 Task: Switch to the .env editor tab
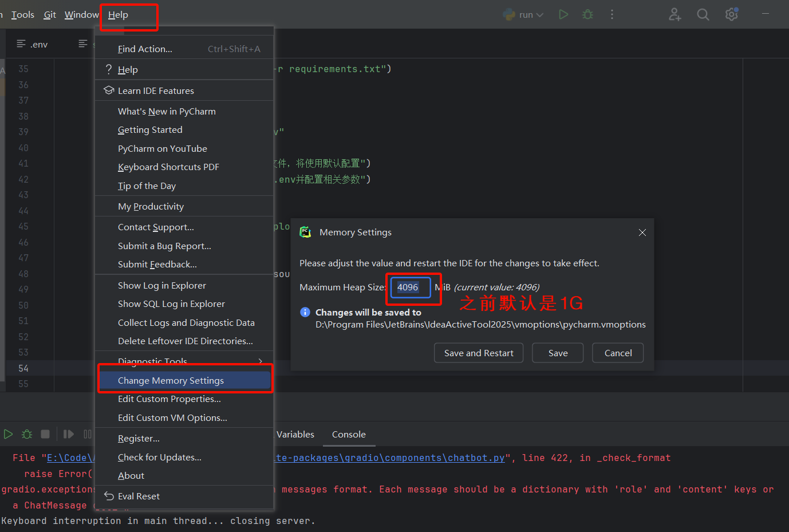coord(33,44)
